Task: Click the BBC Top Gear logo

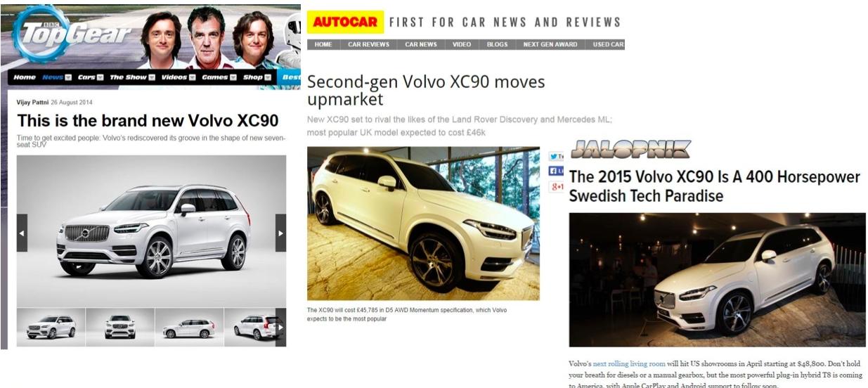Action: [72, 32]
